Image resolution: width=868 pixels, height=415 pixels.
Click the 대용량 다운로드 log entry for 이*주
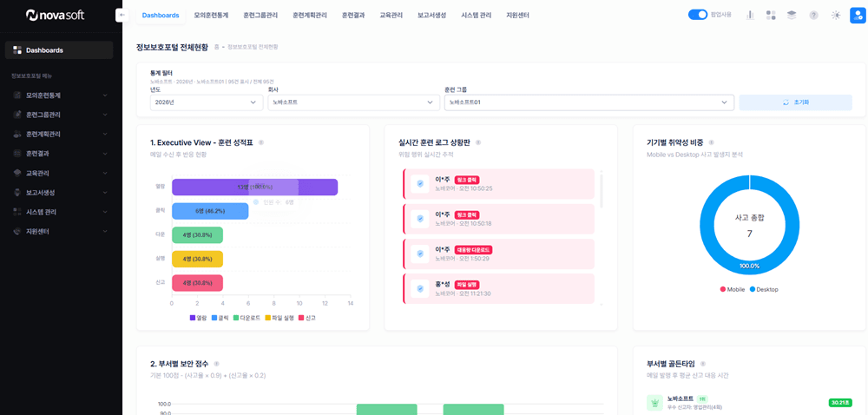(x=501, y=254)
